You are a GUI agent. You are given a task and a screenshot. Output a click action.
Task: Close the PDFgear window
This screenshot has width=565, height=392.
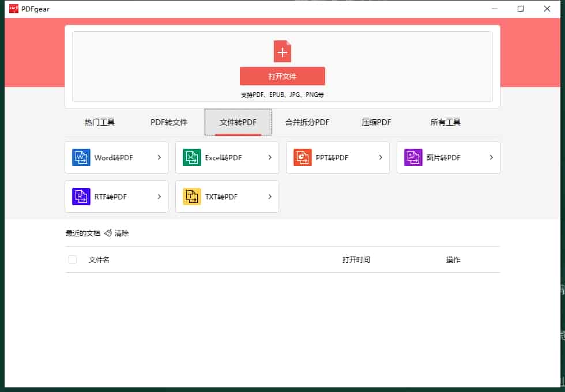pos(547,9)
